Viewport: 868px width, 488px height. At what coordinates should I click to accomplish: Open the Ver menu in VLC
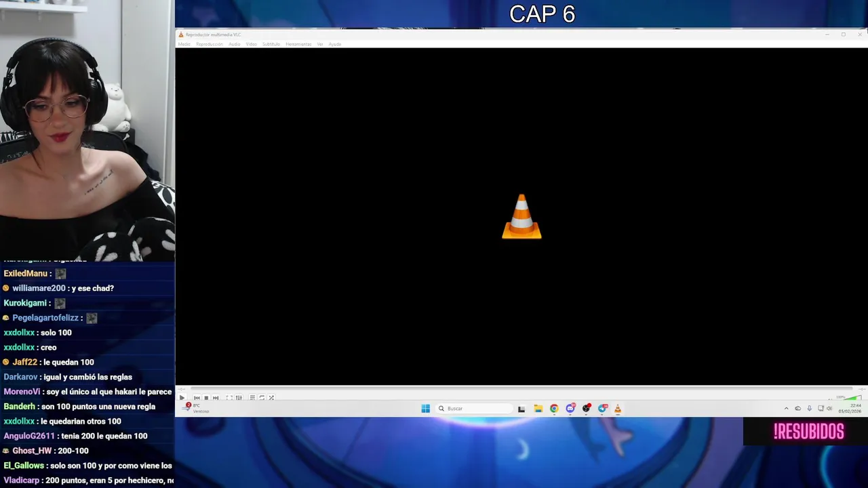[320, 44]
